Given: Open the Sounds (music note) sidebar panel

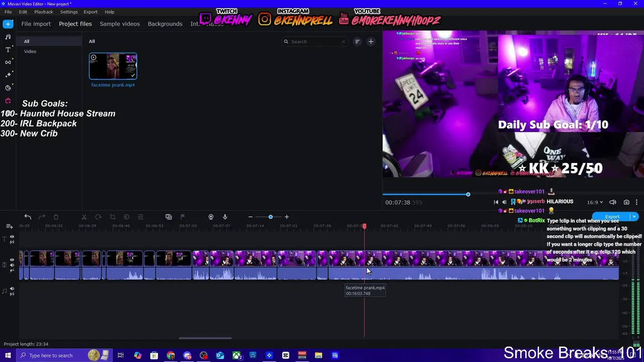Looking at the screenshot, I should click(x=8, y=37).
